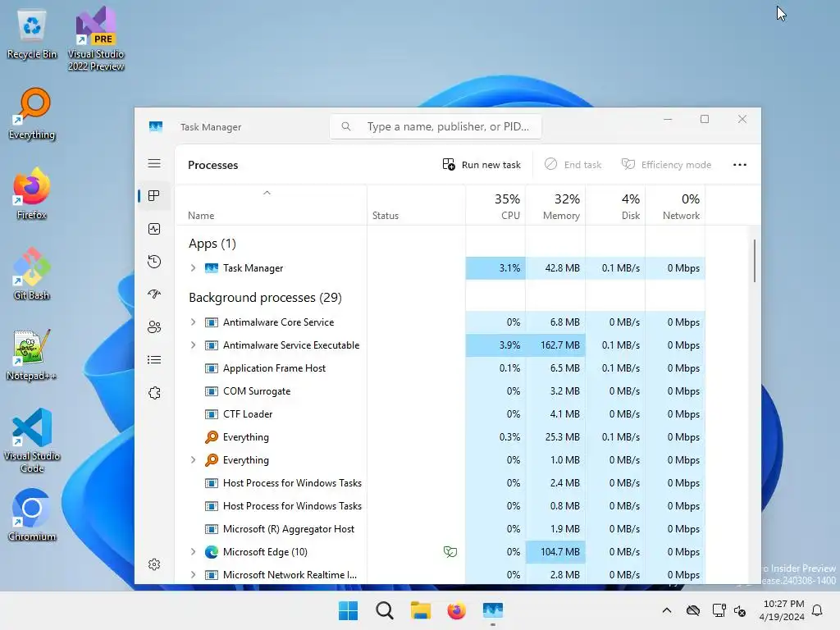The height and width of the screenshot is (630, 840).
Task: Expand the Antimalware Service Executable row
Action: pyautogui.click(x=193, y=345)
